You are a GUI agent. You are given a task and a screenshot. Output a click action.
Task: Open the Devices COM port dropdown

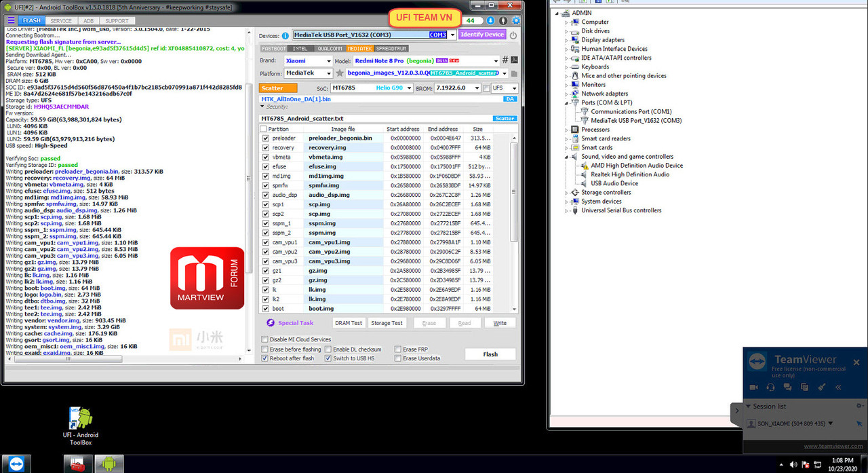click(452, 35)
